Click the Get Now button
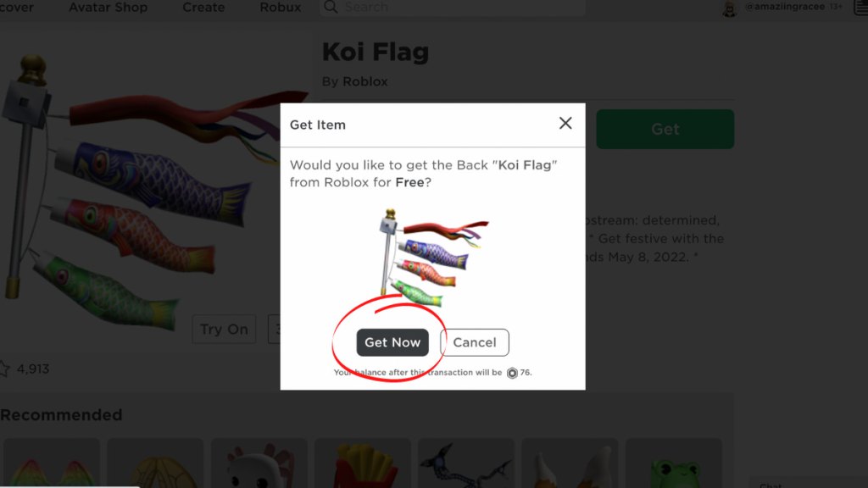 pyautogui.click(x=392, y=342)
